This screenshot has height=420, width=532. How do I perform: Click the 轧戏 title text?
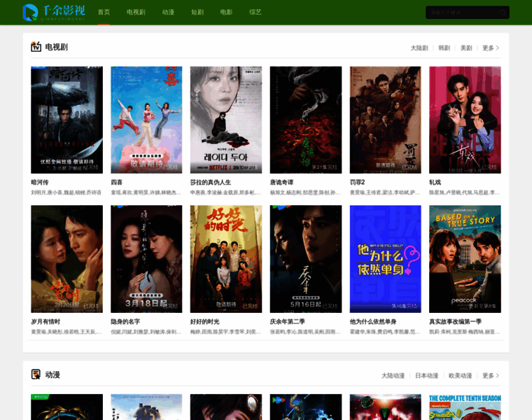(435, 183)
